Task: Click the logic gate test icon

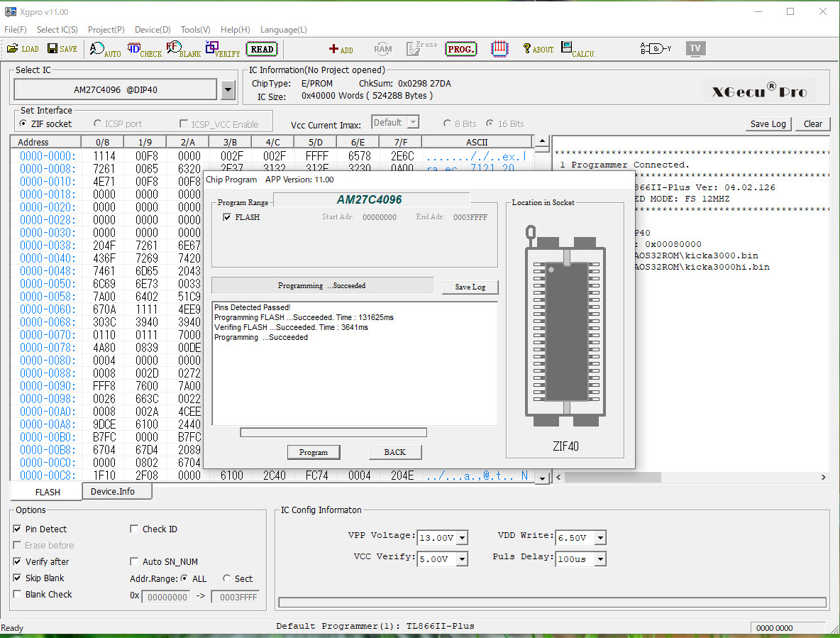Action: click(x=656, y=49)
